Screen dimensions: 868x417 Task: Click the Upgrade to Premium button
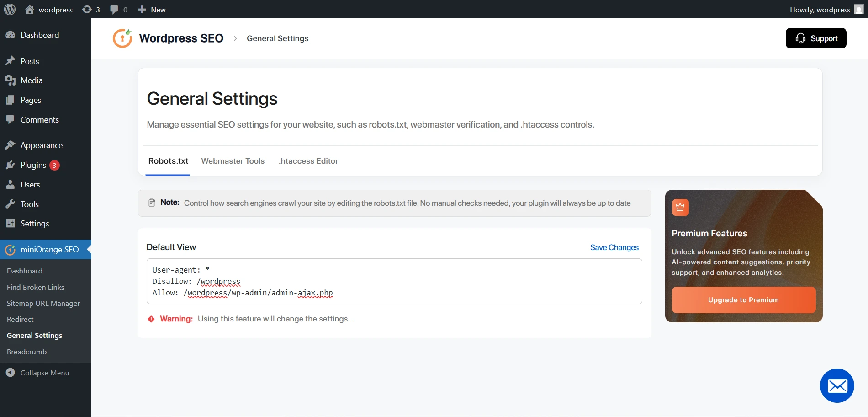click(x=743, y=299)
